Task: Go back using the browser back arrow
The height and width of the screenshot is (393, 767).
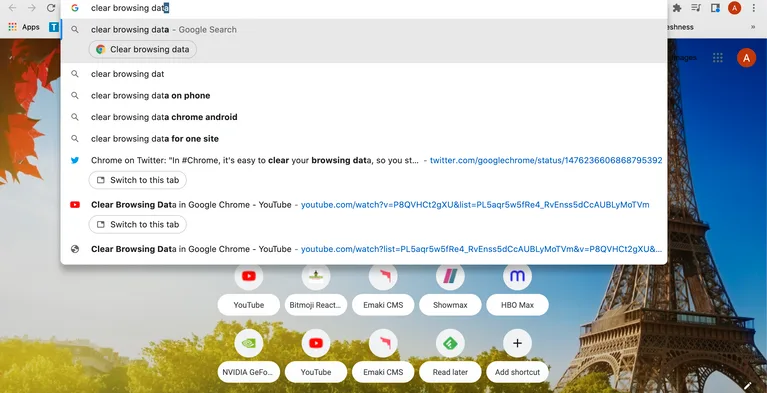Action: pyautogui.click(x=13, y=8)
